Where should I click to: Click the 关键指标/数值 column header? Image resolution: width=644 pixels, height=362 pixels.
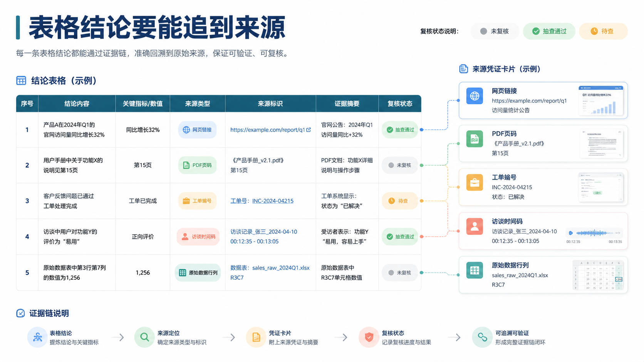click(143, 103)
